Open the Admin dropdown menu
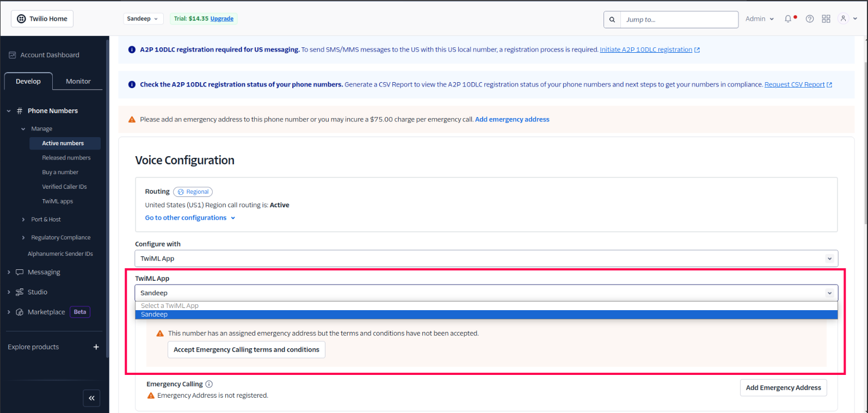Viewport: 868px width, 413px height. [760, 19]
